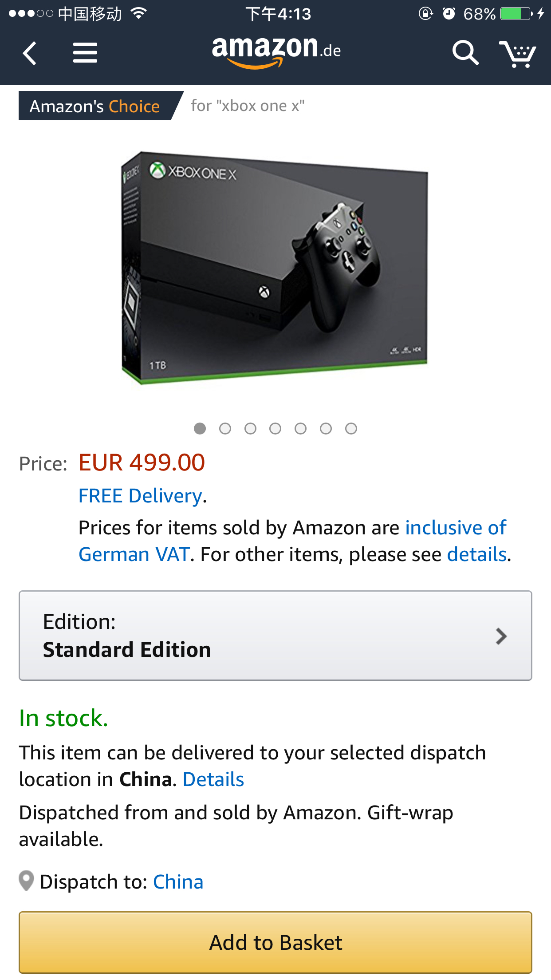Open the Edition Standard Edition selector

pyautogui.click(x=275, y=636)
